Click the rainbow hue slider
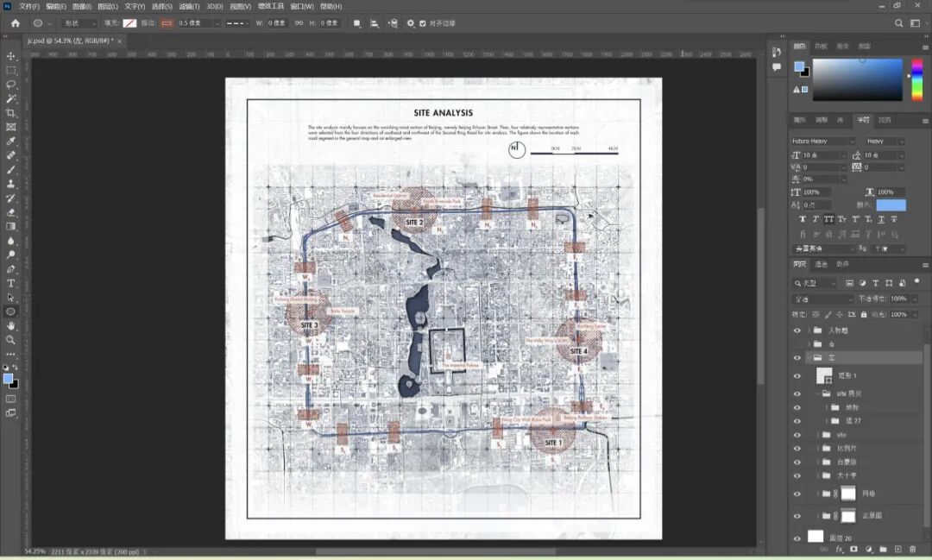The width and height of the screenshot is (932, 560). 917,79
